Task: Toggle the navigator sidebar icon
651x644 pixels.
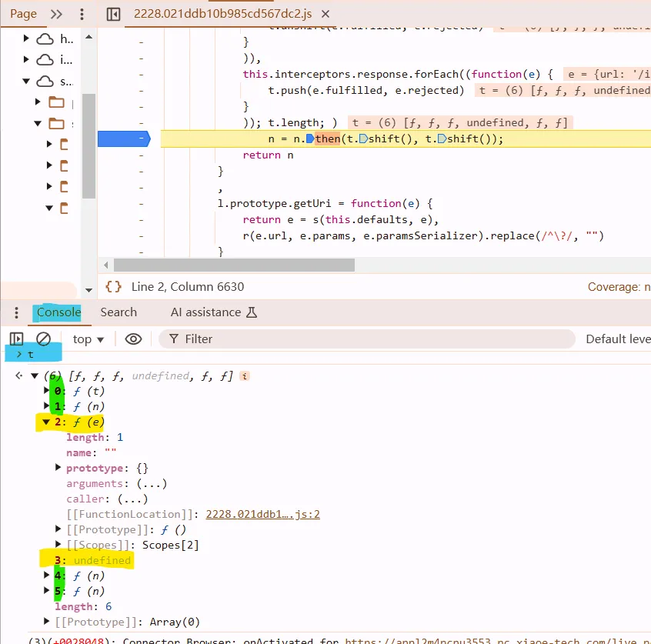Action: click(113, 14)
